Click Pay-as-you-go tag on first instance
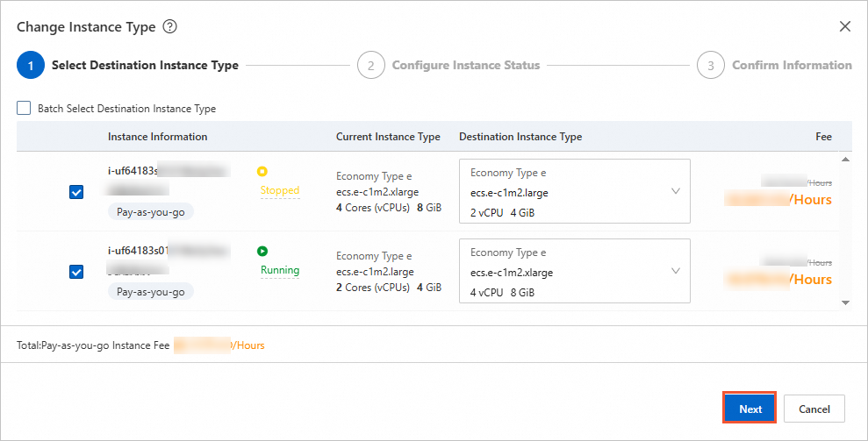Screen dimensions: 868x441 (x=151, y=212)
